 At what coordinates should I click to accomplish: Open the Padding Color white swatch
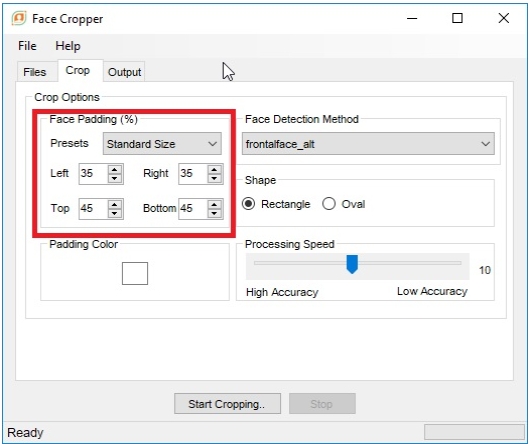[135, 273]
